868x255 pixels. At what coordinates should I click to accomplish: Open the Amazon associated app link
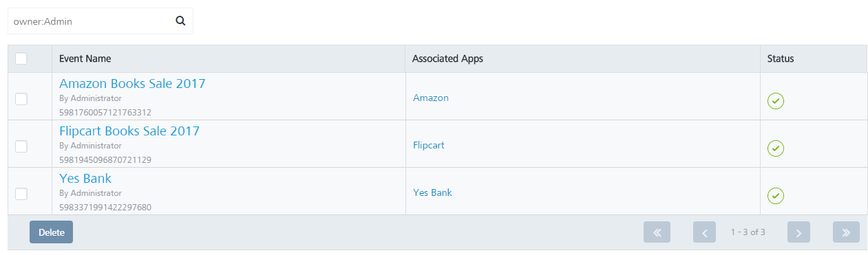431,98
